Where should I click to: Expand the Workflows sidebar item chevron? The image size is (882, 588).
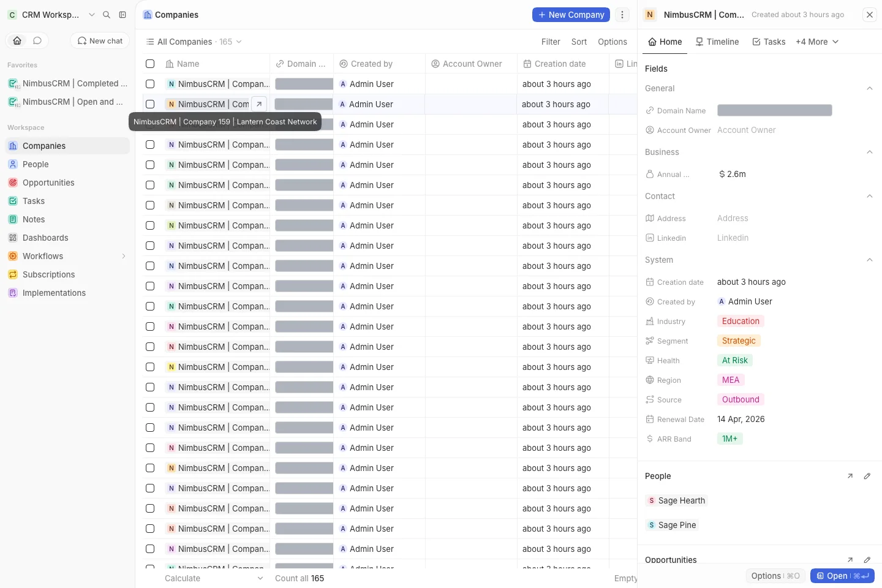pyautogui.click(x=124, y=256)
